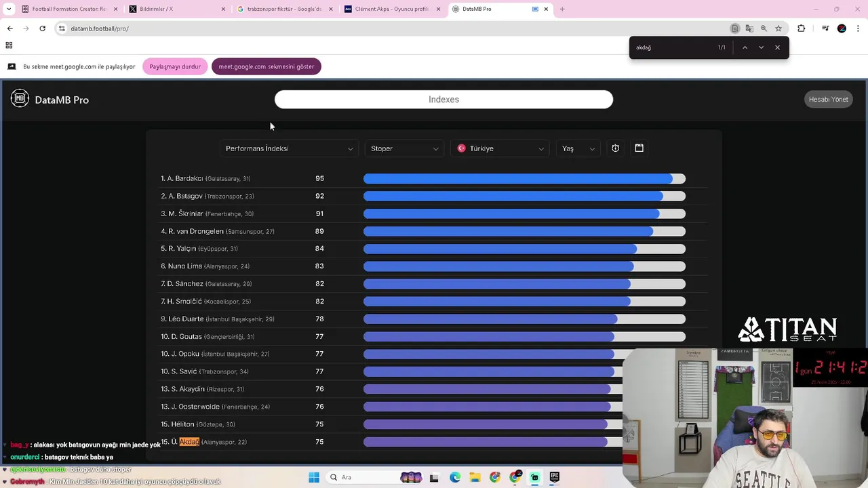Click the Paylaşmayı durdur button
This screenshot has width=868, height=488.
[175, 66]
